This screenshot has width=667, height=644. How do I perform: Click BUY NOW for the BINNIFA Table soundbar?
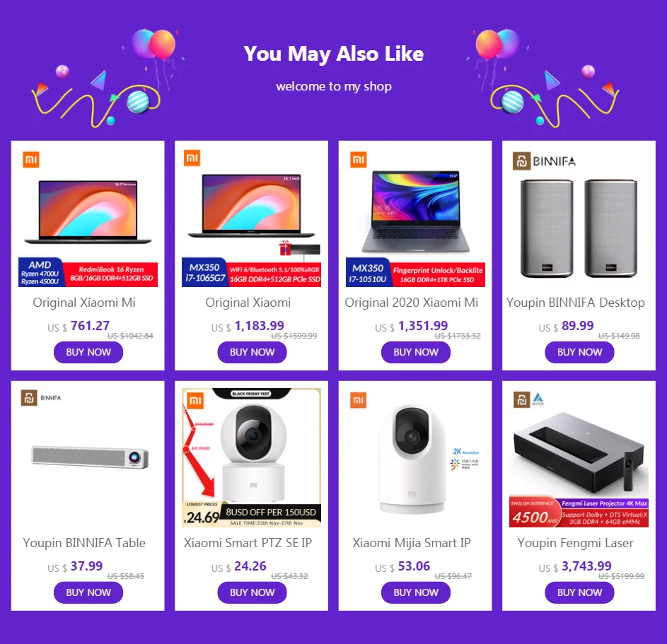pyautogui.click(x=88, y=592)
